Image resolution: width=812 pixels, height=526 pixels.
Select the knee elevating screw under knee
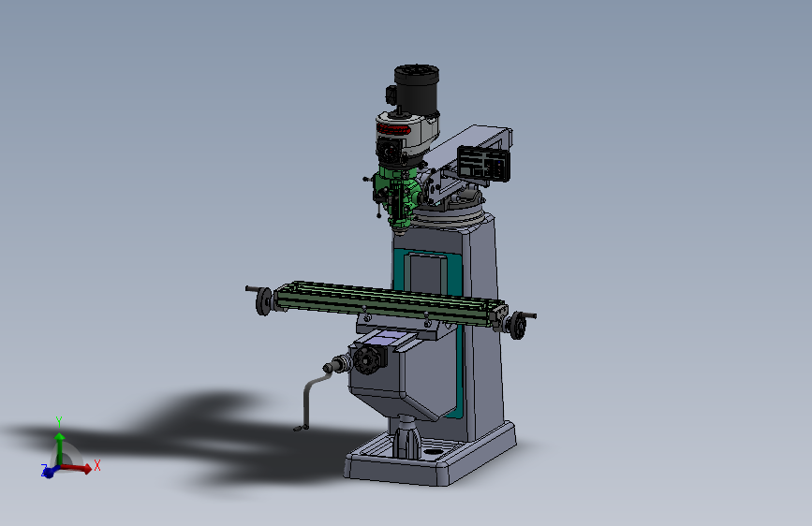click(x=406, y=436)
